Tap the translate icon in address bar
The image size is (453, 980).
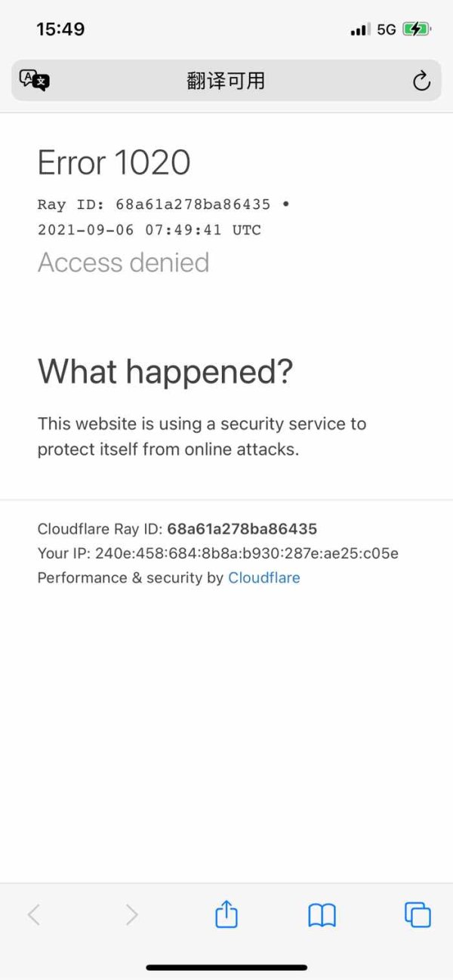point(34,80)
